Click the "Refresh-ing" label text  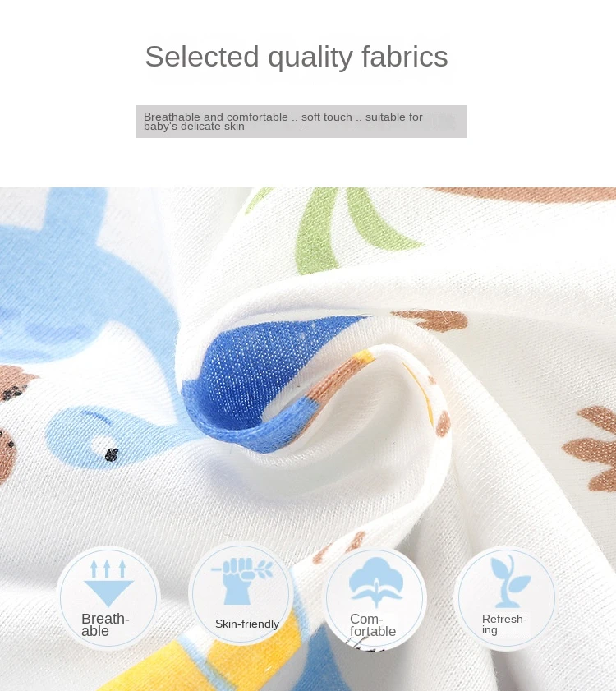(x=504, y=624)
